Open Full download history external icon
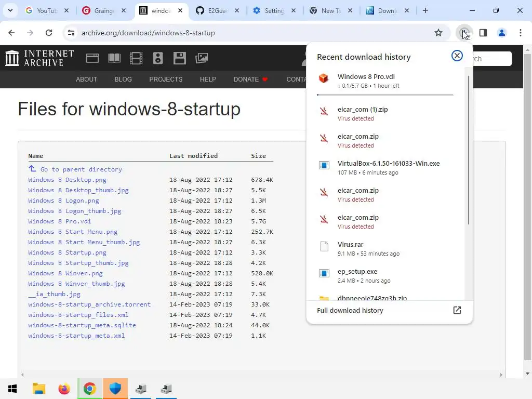532x399 pixels. [x=457, y=310]
